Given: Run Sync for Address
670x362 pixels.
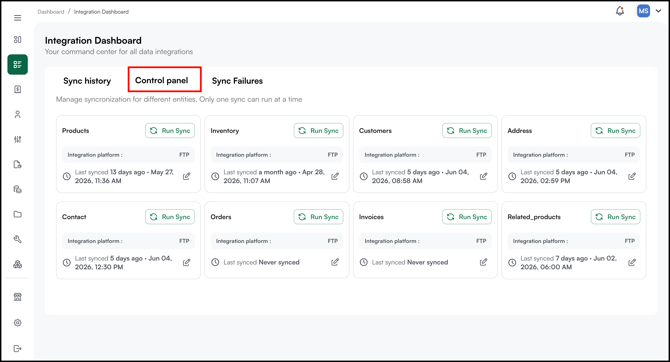Looking at the screenshot, I should pyautogui.click(x=615, y=131).
